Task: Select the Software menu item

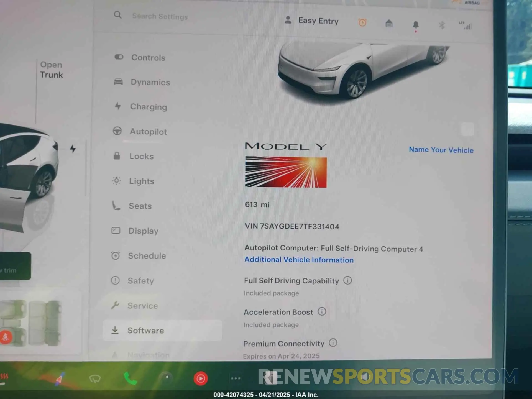Action: [162, 330]
